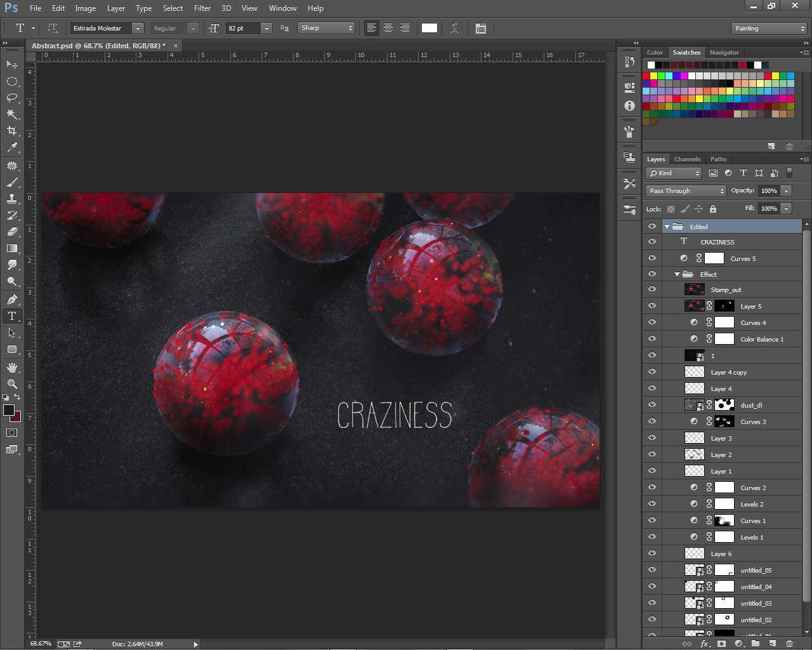The image size is (812, 650).
Task: Delete layer with trash icon in Layers panel
Action: (789, 644)
